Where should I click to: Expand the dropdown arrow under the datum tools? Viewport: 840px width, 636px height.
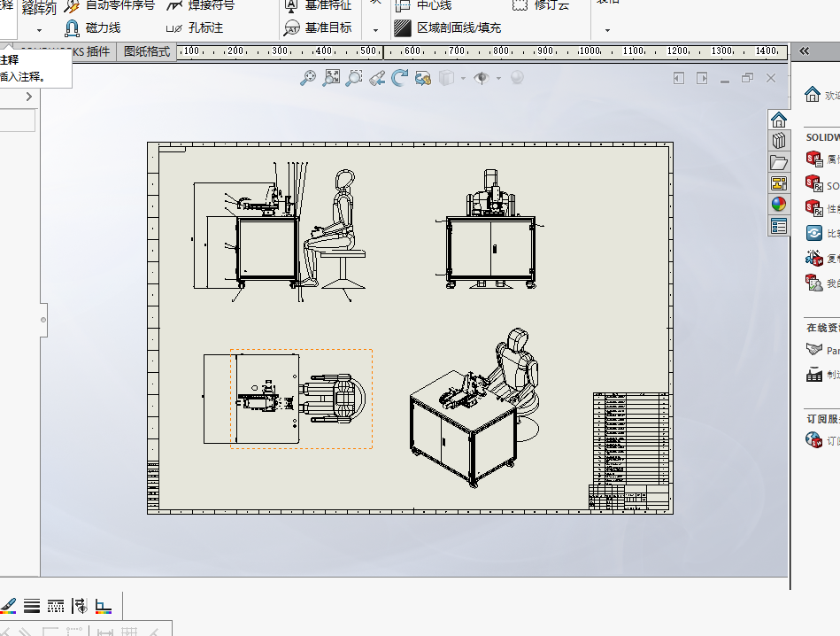375,30
